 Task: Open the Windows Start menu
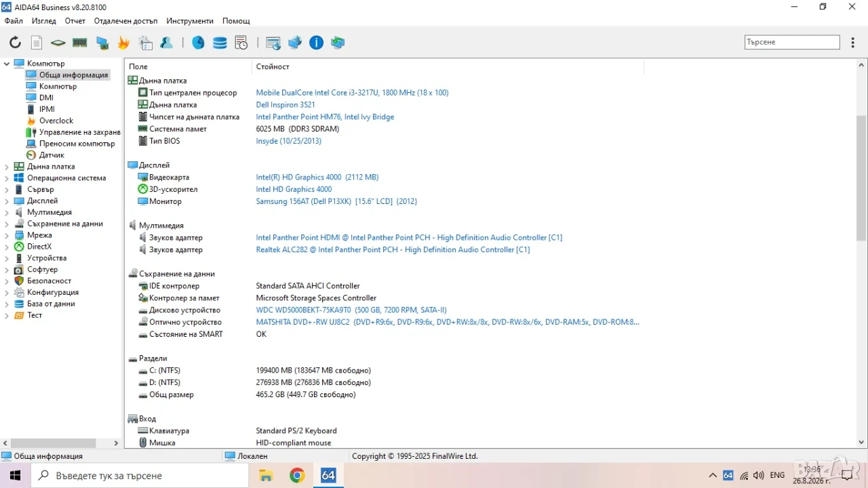[15, 476]
